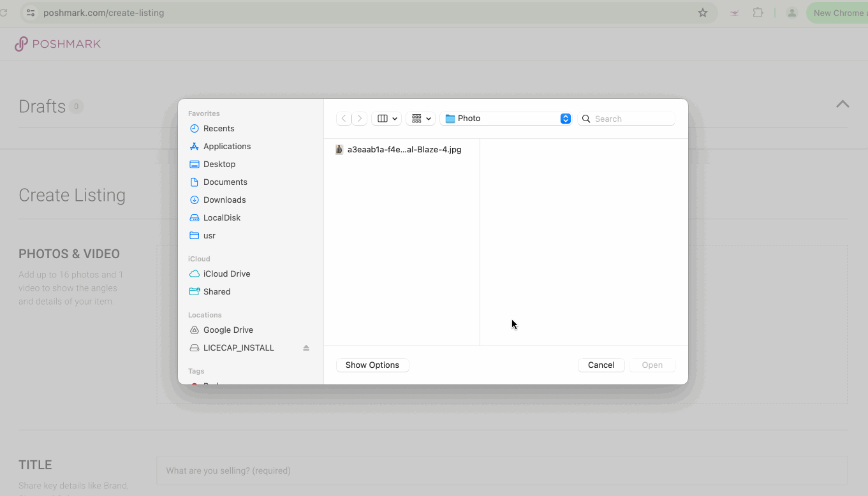Open the Chrome profile avatar
Viewport: 868px width, 496px height.
(x=792, y=13)
